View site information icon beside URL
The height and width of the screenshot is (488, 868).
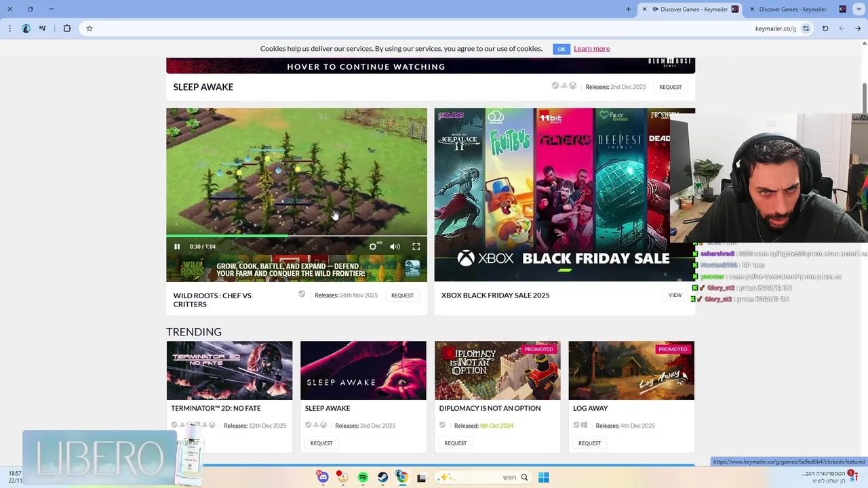806,28
